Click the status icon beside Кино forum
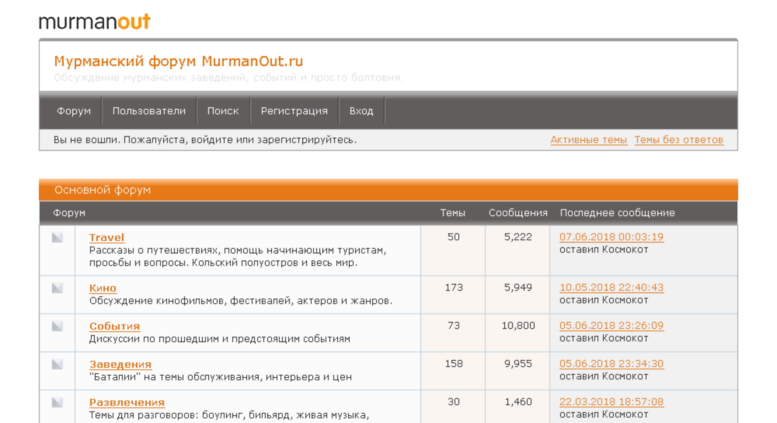 [57, 288]
